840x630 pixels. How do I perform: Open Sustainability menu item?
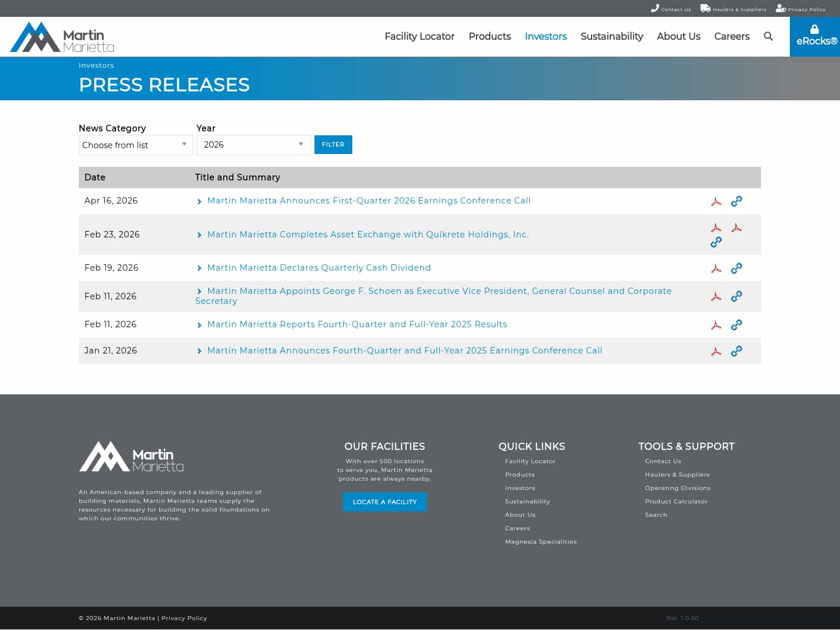coord(612,36)
